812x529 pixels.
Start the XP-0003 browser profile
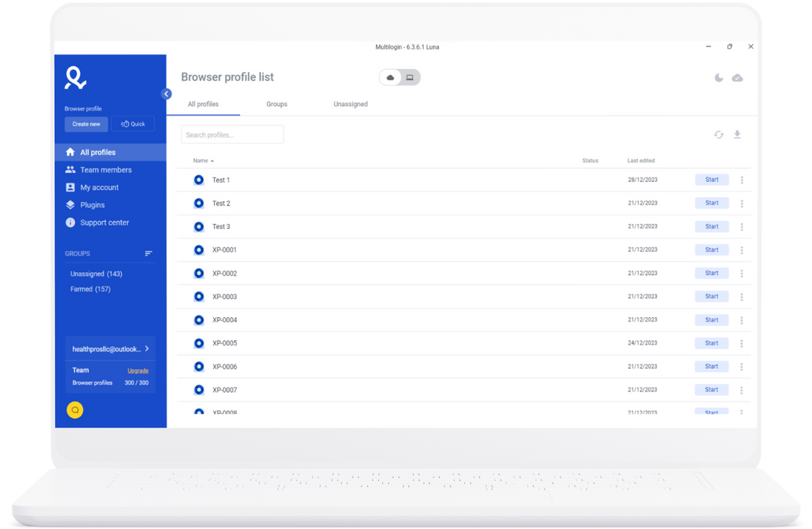(x=711, y=297)
